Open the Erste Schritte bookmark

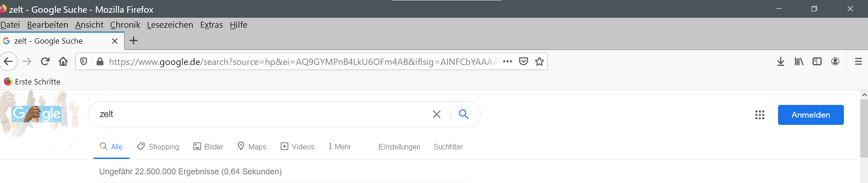tap(33, 82)
